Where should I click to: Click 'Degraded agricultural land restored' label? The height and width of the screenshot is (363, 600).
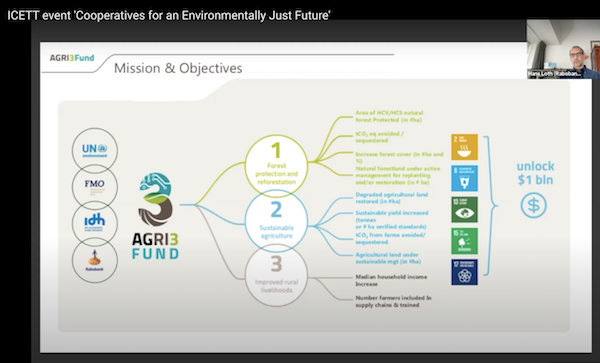(391, 198)
